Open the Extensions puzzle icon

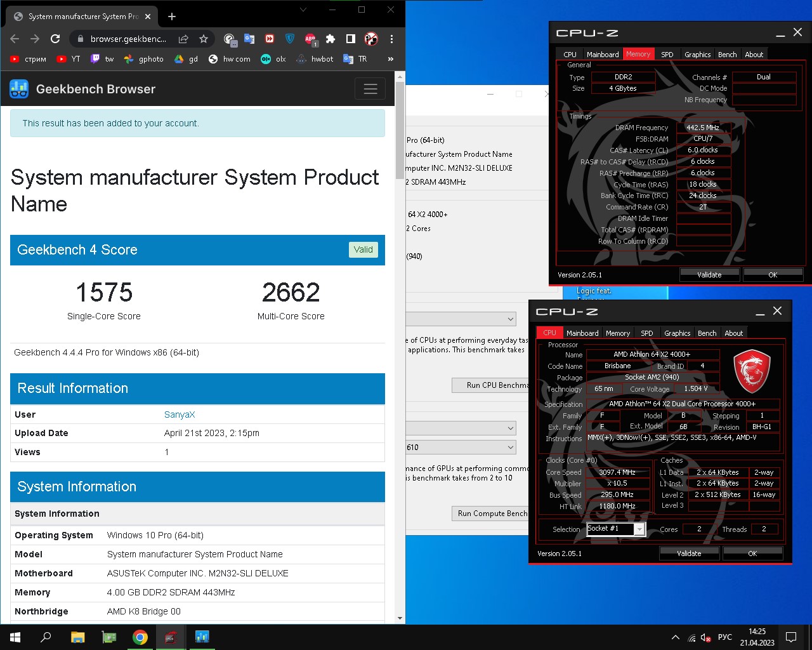[331, 39]
